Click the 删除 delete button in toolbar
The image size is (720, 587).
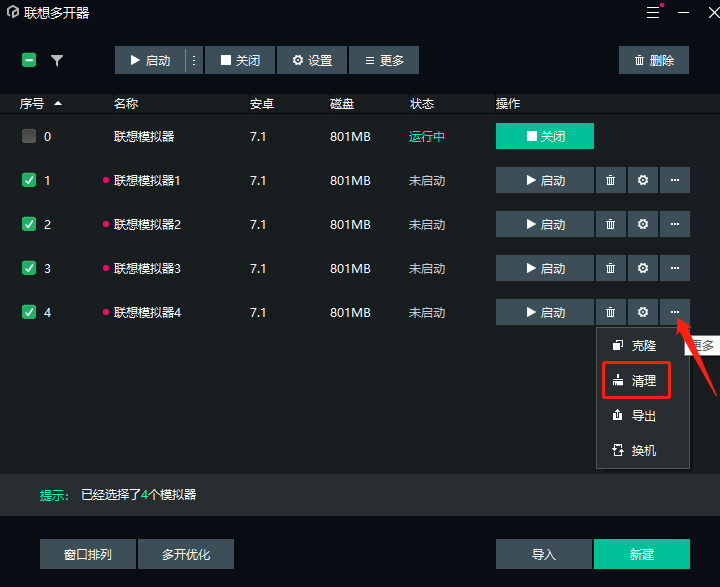coord(654,60)
